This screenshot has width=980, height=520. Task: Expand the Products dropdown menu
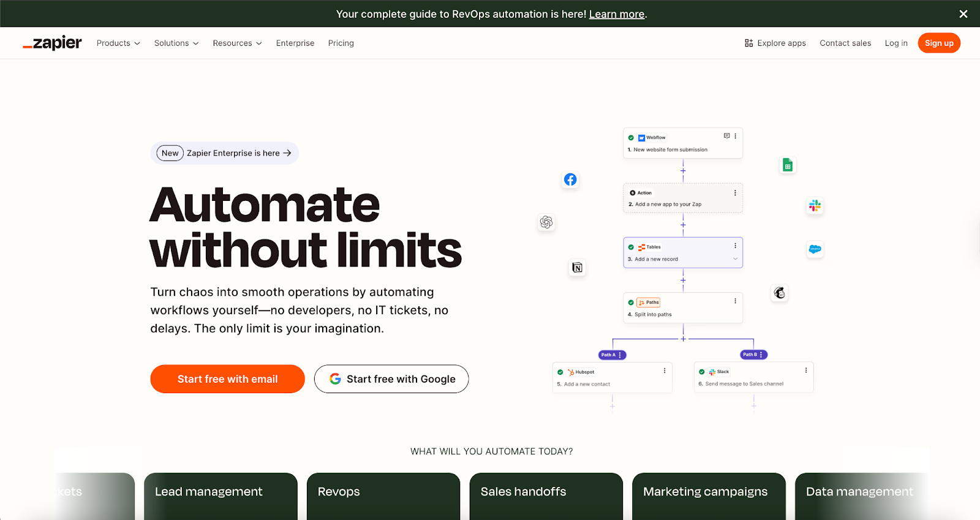pyautogui.click(x=118, y=43)
